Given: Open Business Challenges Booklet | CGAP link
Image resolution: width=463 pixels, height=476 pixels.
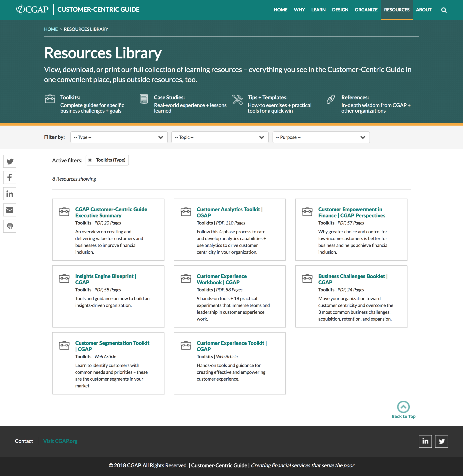Looking at the screenshot, I should pyautogui.click(x=353, y=279).
